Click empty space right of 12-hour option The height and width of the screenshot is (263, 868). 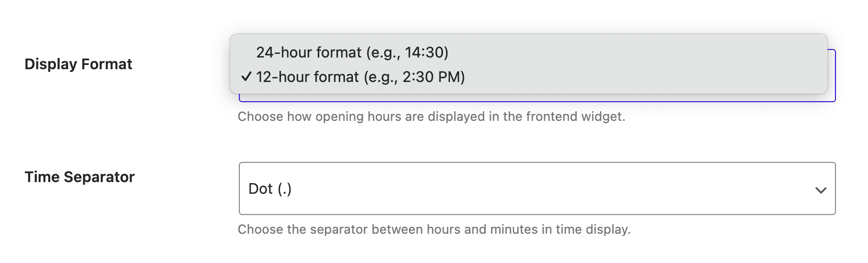click(640, 77)
